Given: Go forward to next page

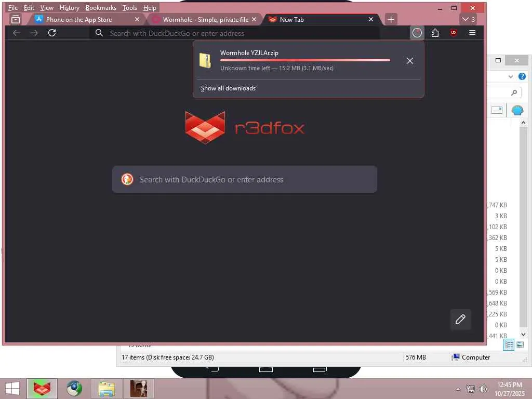Looking at the screenshot, I should 34,33.
